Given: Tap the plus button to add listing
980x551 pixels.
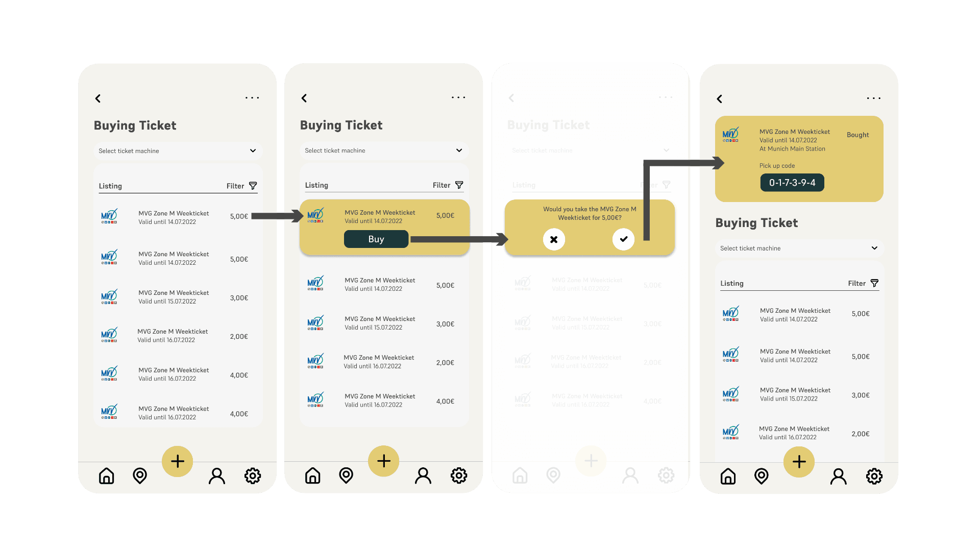Looking at the screenshot, I should tap(177, 461).
